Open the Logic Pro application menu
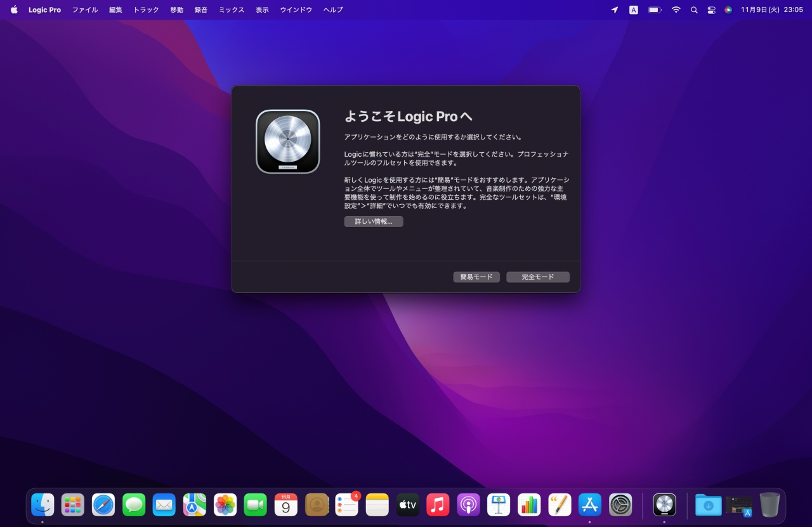The height and width of the screenshot is (527, 812). click(x=45, y=10)
